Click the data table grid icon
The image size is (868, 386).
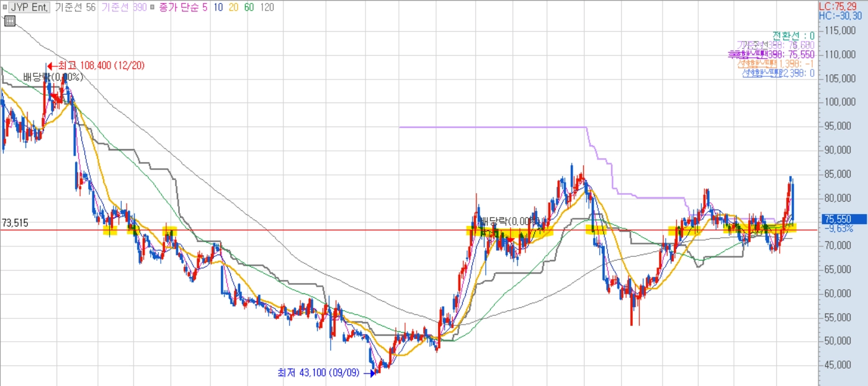[9, 22]
